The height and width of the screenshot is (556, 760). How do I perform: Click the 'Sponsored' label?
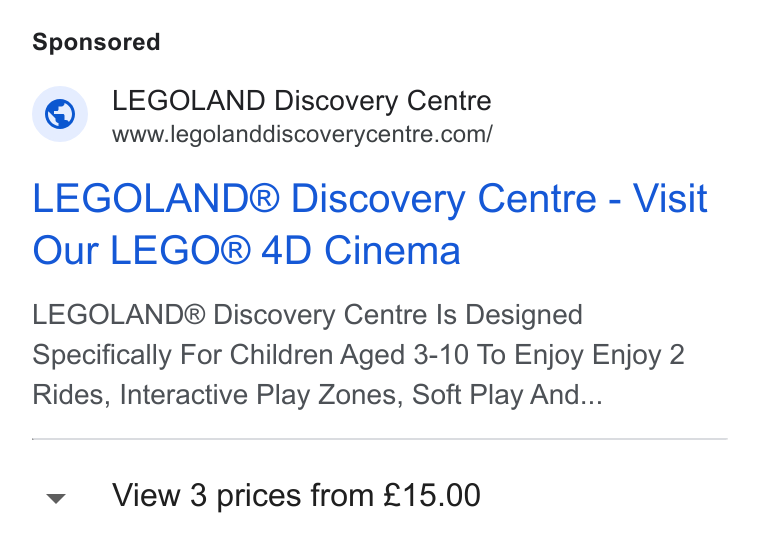tap(96, 42)
